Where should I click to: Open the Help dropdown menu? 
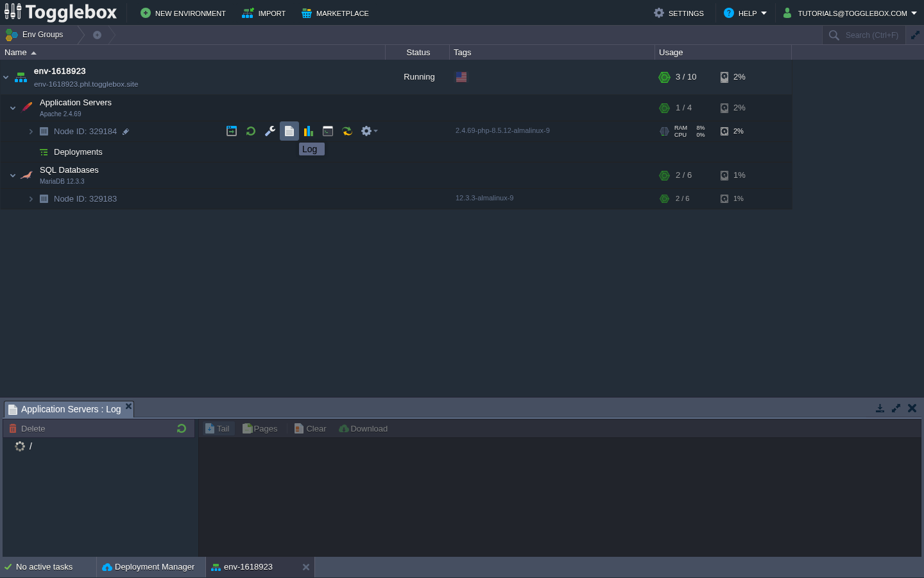pyautogui.click(x=745, y=13)
